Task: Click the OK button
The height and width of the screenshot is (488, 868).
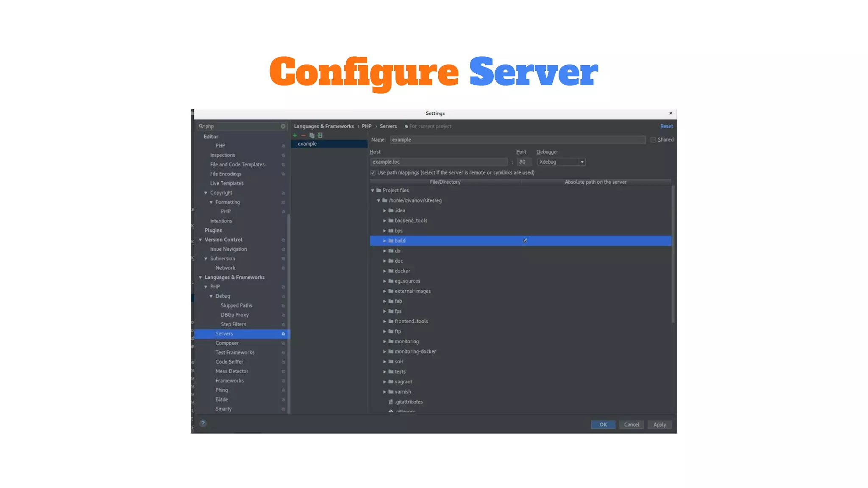Action: click(603, 424)
